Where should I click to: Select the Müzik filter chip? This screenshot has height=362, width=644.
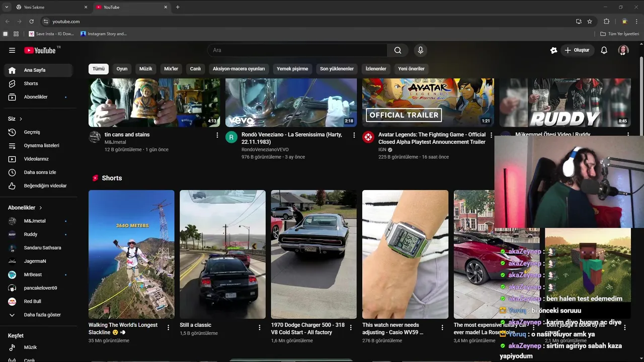[x=146, y=69]
